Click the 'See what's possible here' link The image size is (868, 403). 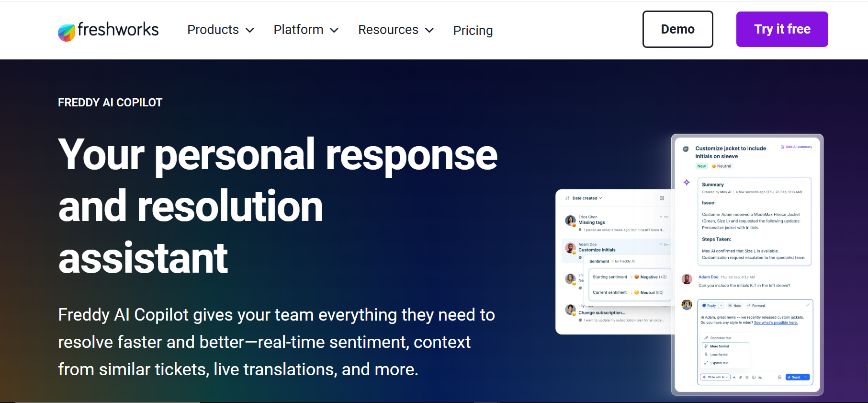pos(776,323)
